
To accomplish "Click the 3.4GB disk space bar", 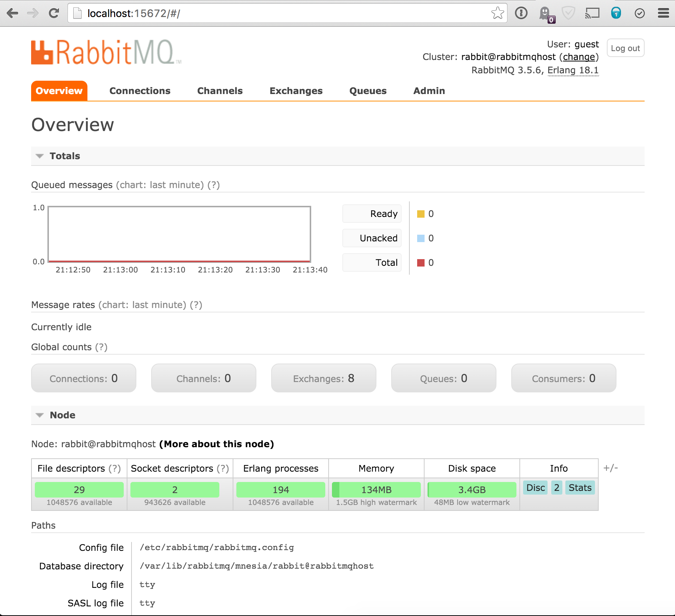I will coord(472,490).
